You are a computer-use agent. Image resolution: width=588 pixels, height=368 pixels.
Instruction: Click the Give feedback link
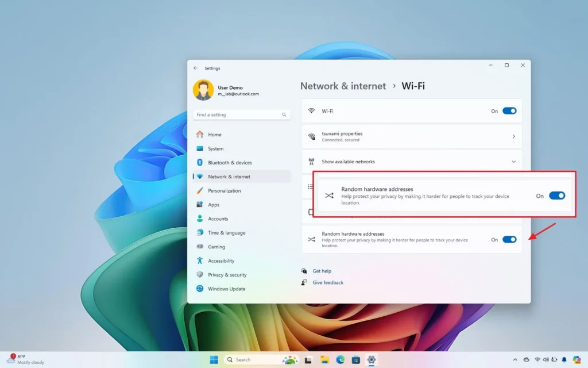click(x=328, y=282)
